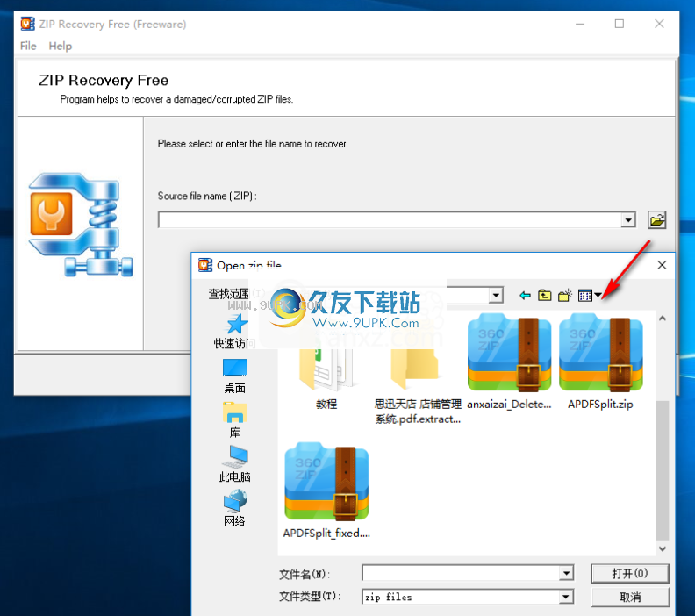
Task: Select the APDFSplit_fixed zip file
Action: click(326, 491)
